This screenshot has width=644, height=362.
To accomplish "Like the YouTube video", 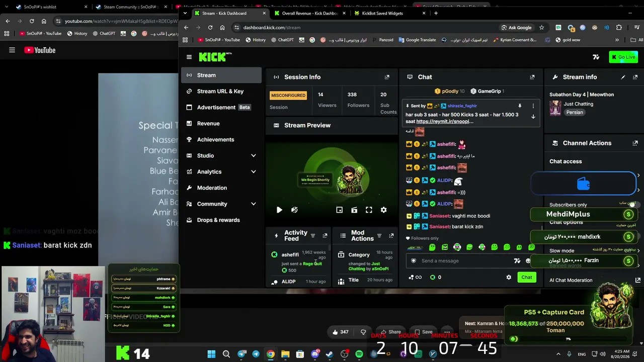I will [x=340, y=332].
